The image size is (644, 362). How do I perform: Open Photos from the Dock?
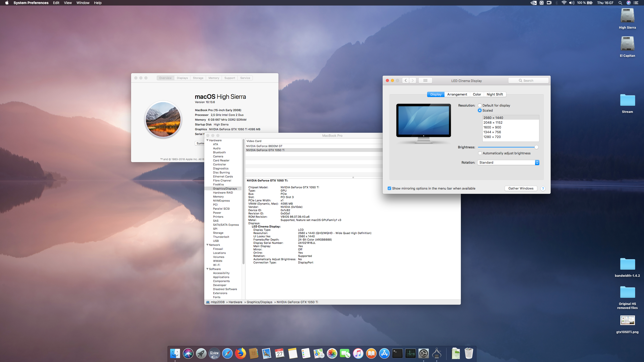[332, 353]
